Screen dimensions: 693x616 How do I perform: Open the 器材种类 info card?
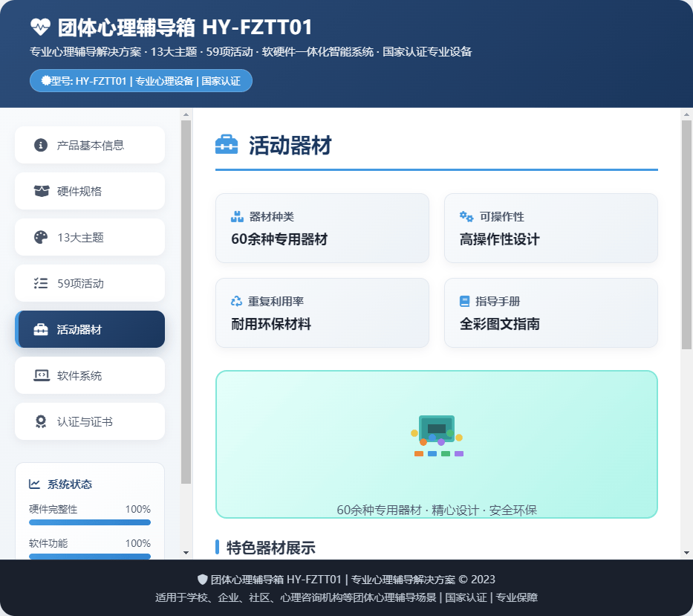(322, 228)
